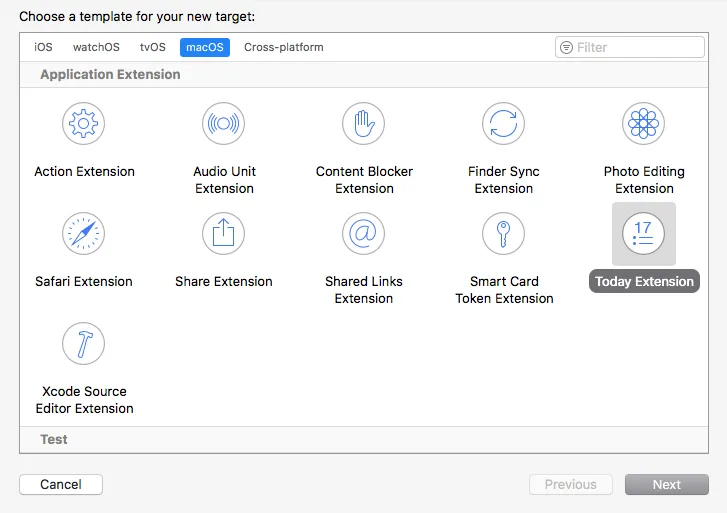The image size is (727, 513).
Task: Select the Shared Links Extension @ icon
Action: pos(364,234)
